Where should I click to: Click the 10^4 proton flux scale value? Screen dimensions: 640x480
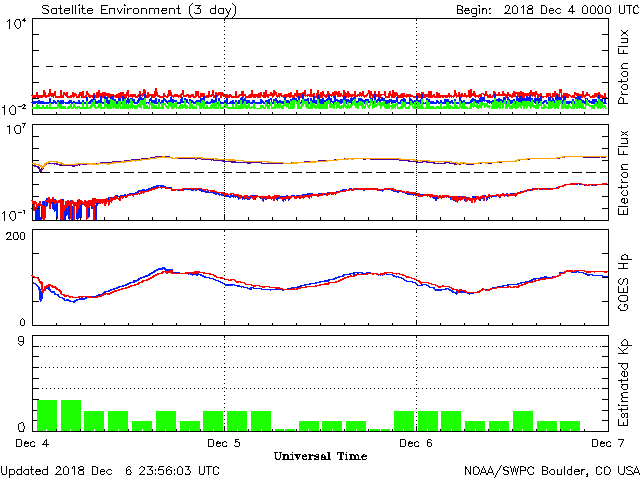[x=16, y=24]
